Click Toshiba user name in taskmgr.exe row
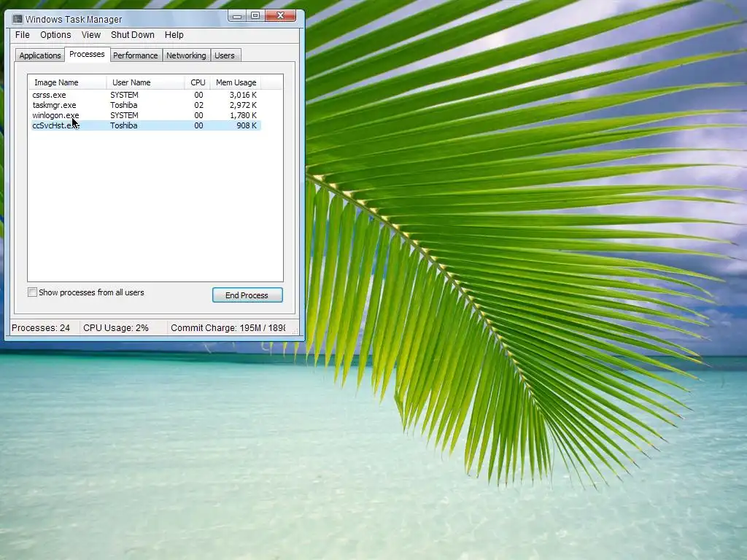747x560 pixels. point(124,105)
